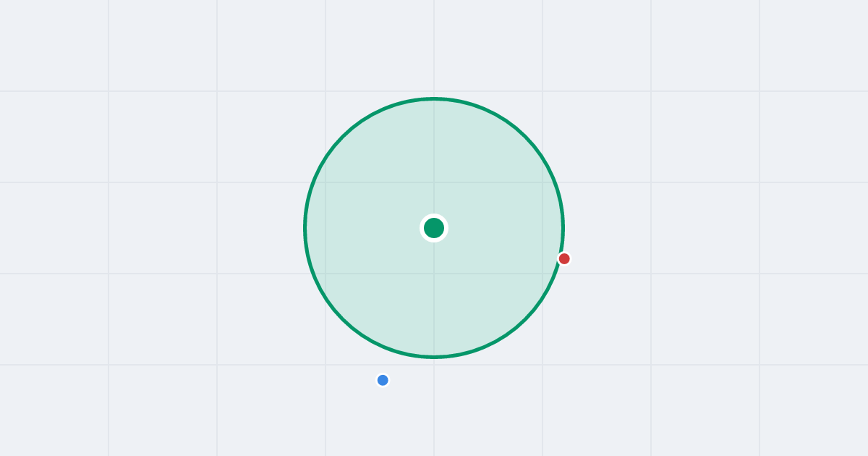Click the circle outline just above the red handle
Screen dimensions: 868x456
pos(562,242)
